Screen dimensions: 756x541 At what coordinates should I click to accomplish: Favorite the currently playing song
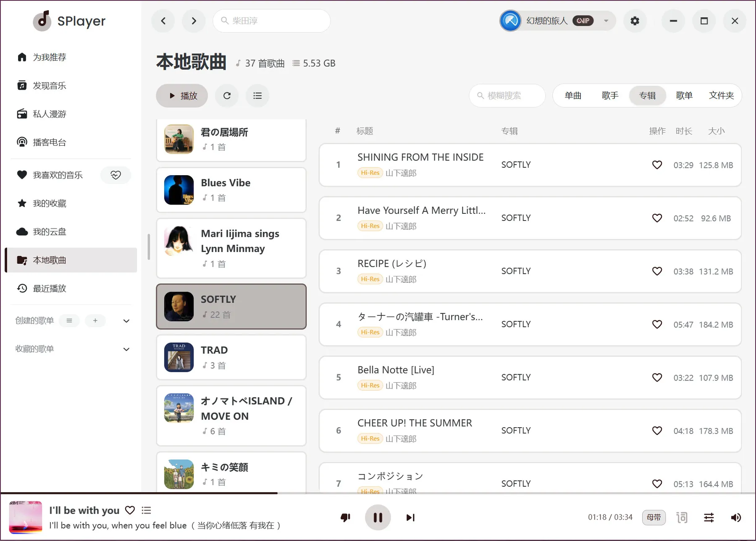coord(130,510)
